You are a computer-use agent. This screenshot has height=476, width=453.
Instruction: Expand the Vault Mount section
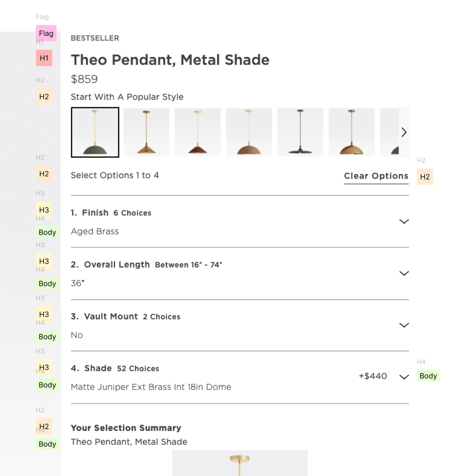coord(404,325)
